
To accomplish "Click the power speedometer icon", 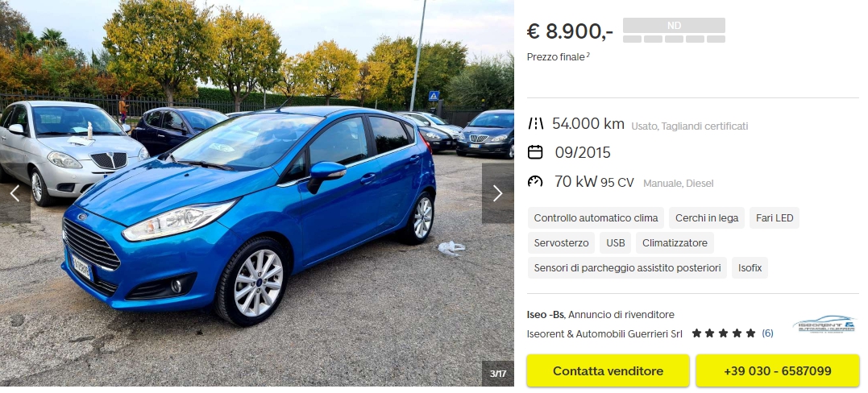I will 535,181.
